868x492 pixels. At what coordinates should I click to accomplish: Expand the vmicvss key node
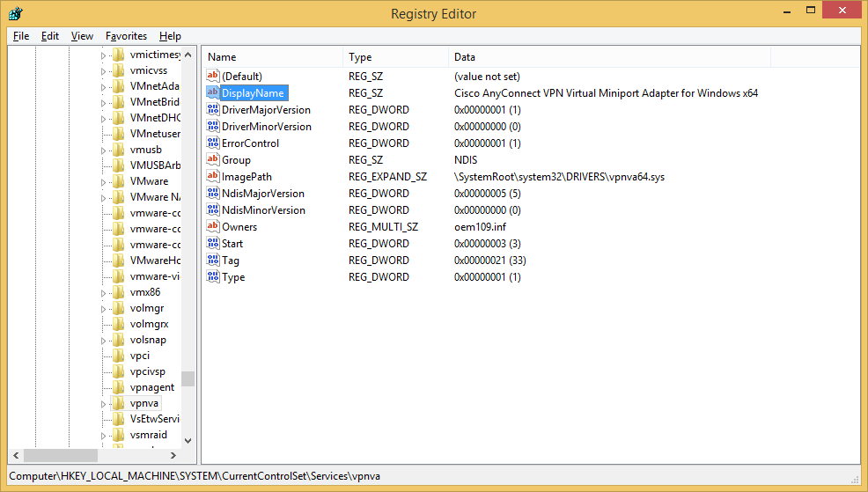[x=103, y=71]
